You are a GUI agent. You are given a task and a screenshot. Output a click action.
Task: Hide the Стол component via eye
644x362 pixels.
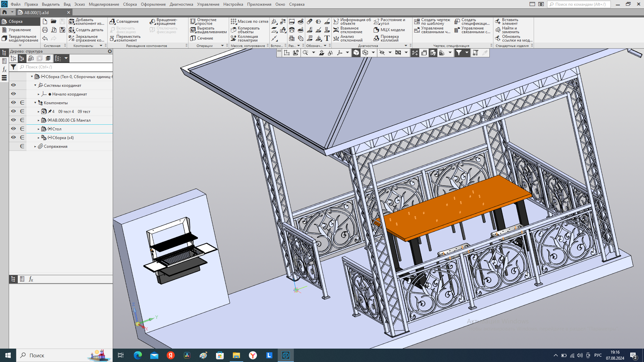[13, 129]
